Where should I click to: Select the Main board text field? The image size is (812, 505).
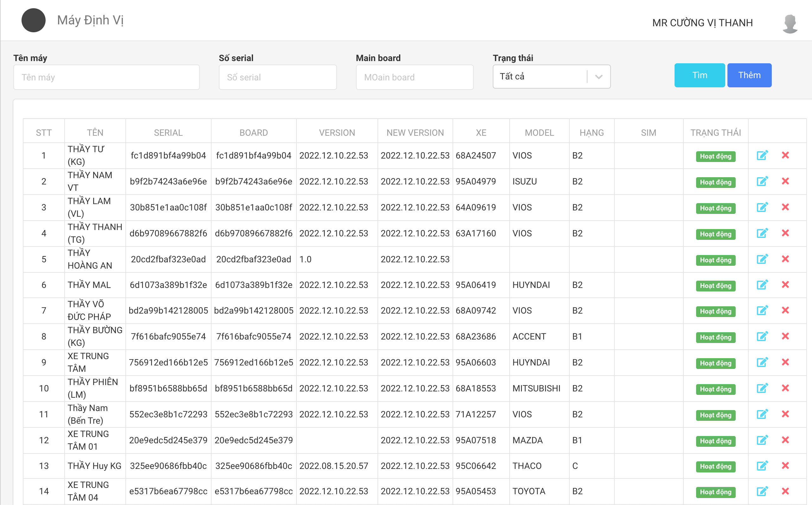pos(415,77)
